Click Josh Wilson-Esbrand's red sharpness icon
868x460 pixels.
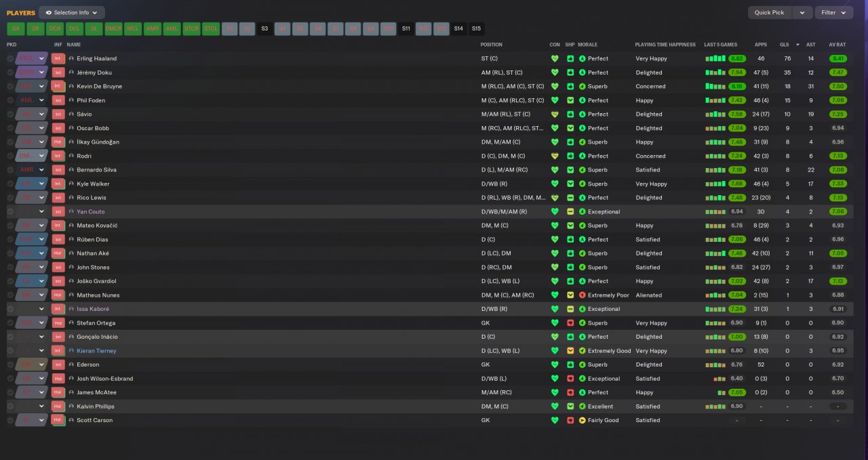point(570,379)
